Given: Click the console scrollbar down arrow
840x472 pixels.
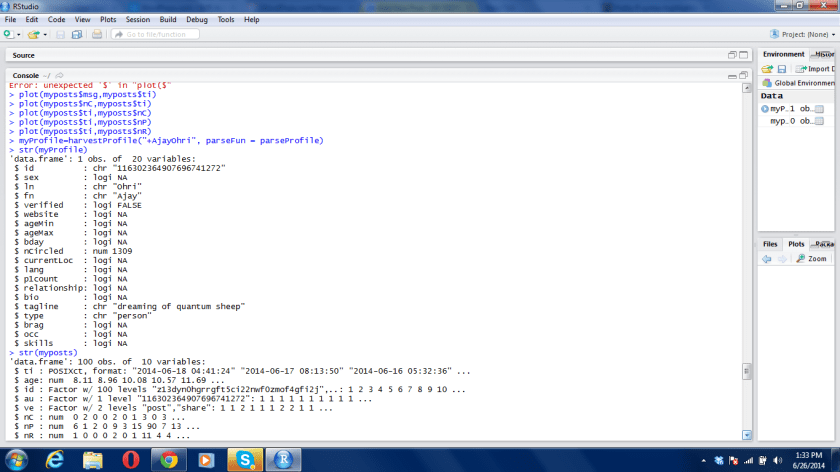Looking at the screenshot, I should click(x=747, y=435).
